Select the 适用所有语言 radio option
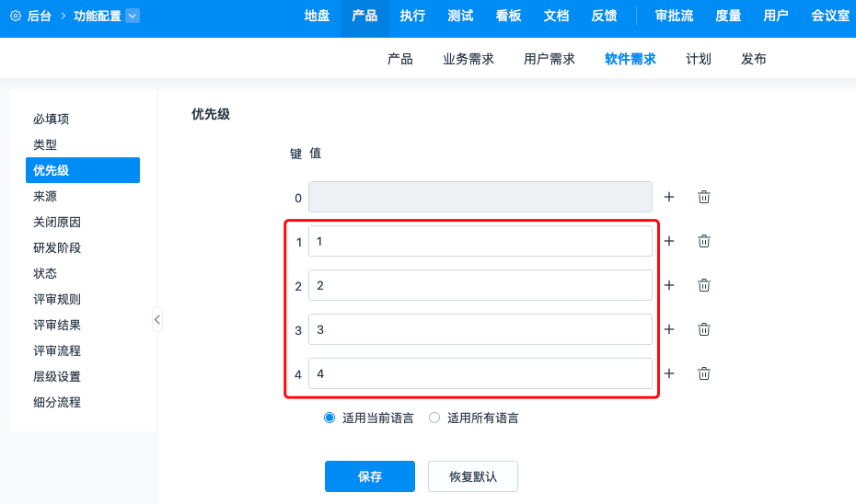This screenshot has width=856, height=504. pyautogui.click(x=434, y=418)
